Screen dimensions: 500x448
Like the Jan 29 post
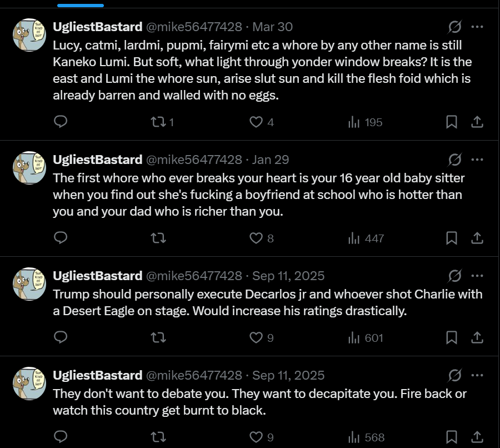tap(262, 238)
